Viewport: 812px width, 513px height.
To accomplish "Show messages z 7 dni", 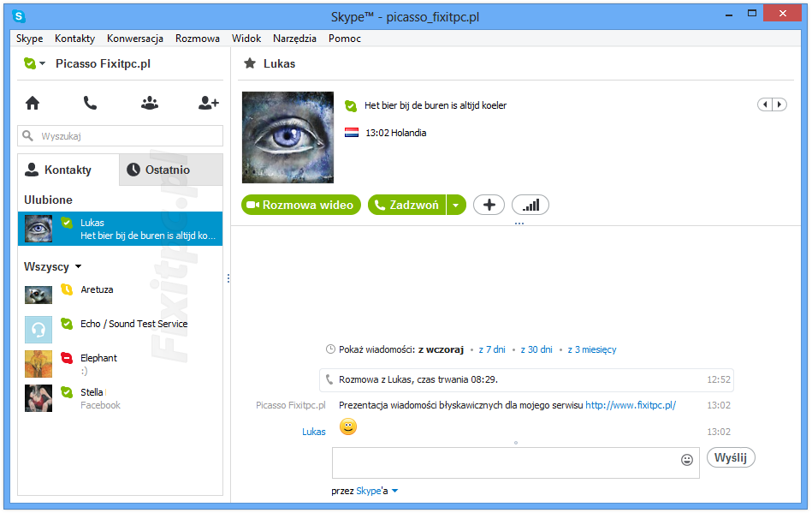I will (x=492, y=349).
